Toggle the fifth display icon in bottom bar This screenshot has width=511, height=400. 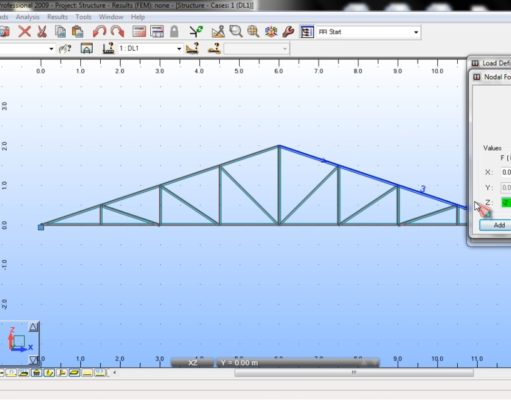click(62, 373)
